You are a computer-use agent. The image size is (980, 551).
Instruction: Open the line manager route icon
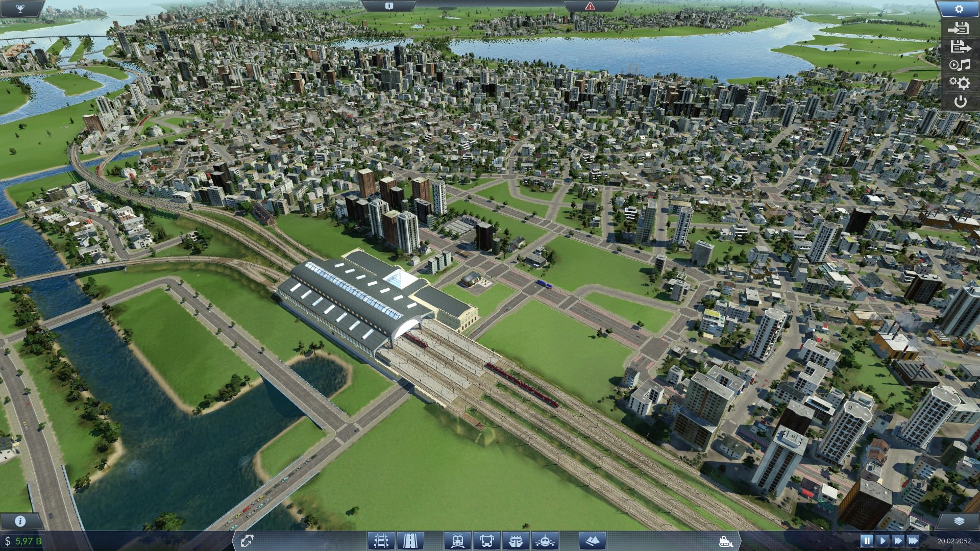coord(248,540)
